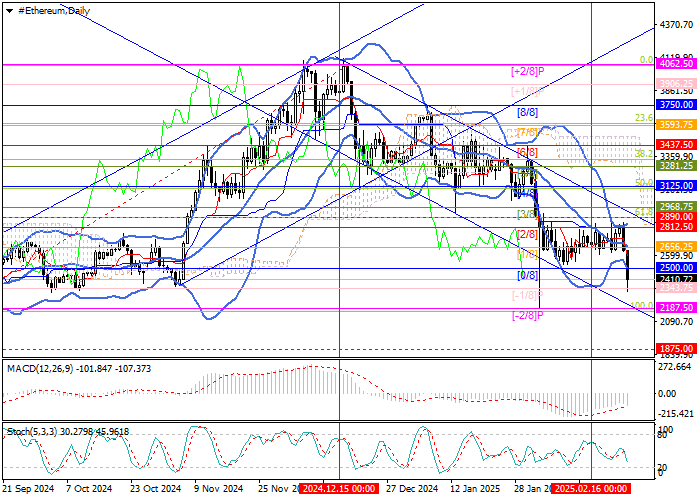Click the 2024.12.15 date marker

(338, 490)
